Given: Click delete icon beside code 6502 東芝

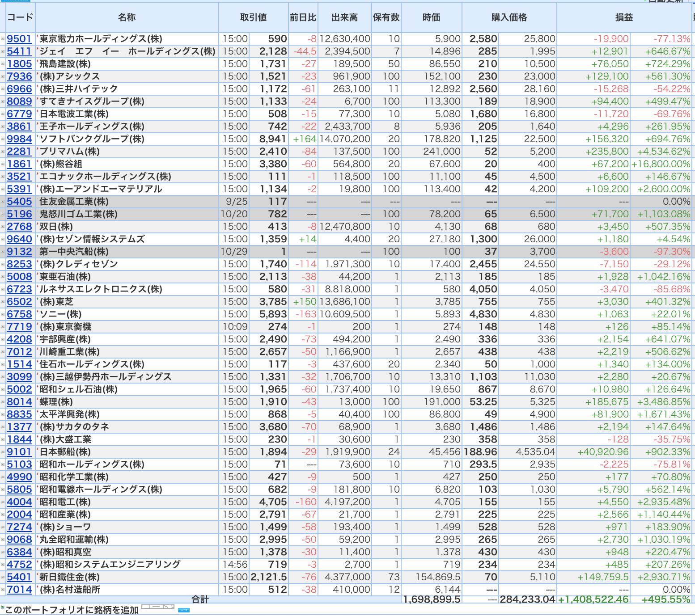Looking at the screenshot, I should point(3,302).
